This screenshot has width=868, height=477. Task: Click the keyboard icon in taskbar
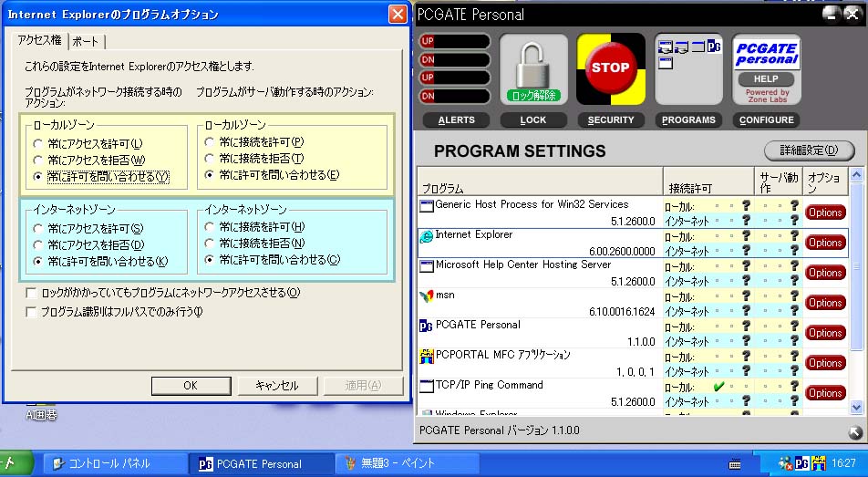(735, 464)
